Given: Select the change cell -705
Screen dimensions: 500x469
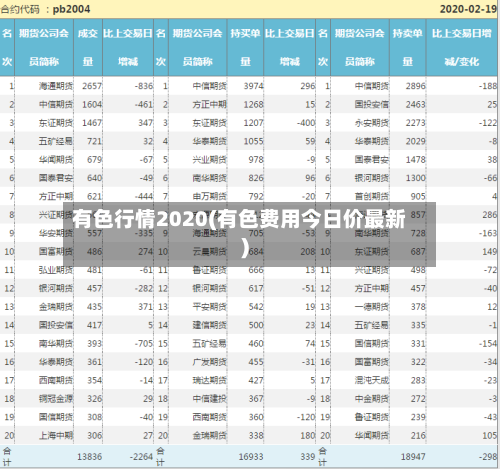Looking at the screenshot, I should tap(144, 343).
